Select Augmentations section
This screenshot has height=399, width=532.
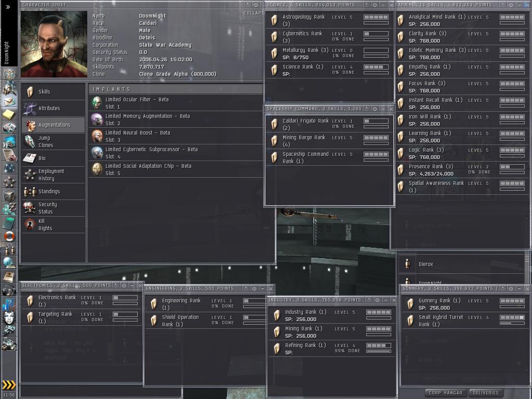tap(54, 125)
